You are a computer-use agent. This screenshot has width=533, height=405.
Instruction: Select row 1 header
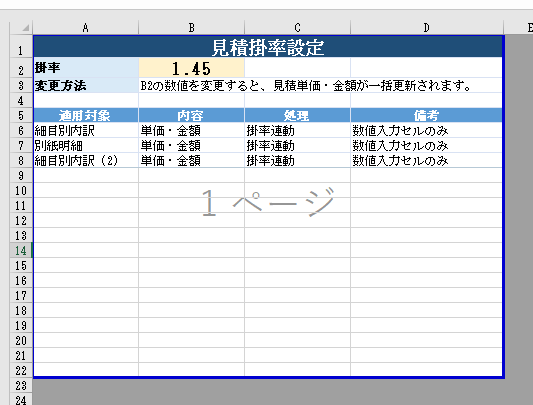(21, 46)
